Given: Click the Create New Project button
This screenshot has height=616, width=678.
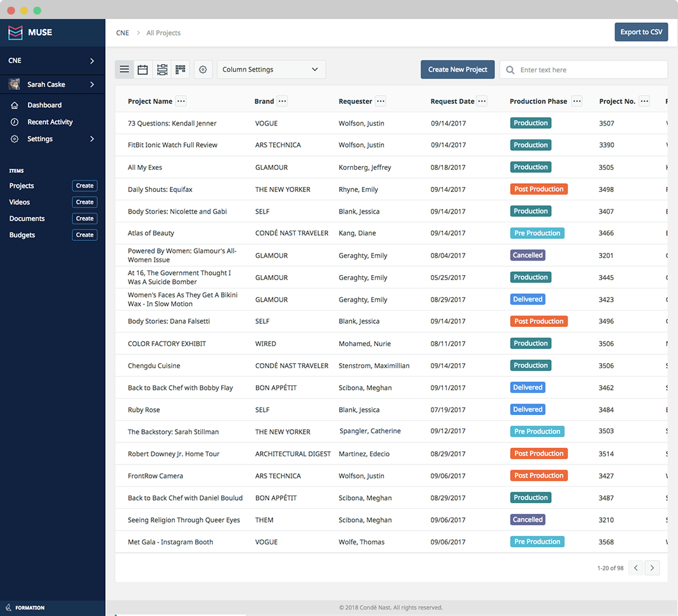Looking at the screenshot, I should tap(457, 69).
